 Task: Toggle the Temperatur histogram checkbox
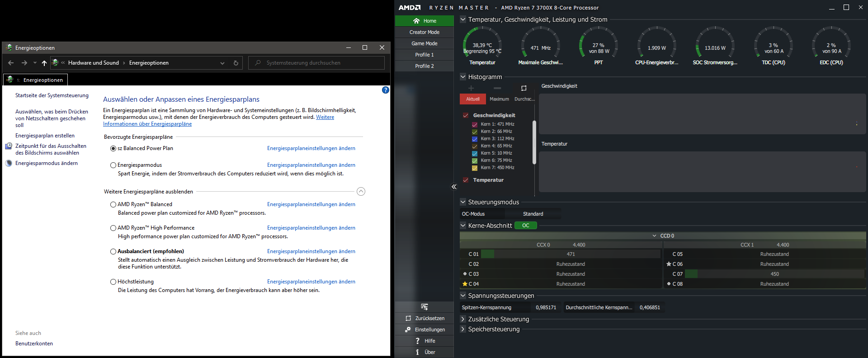tap(466, 180)
